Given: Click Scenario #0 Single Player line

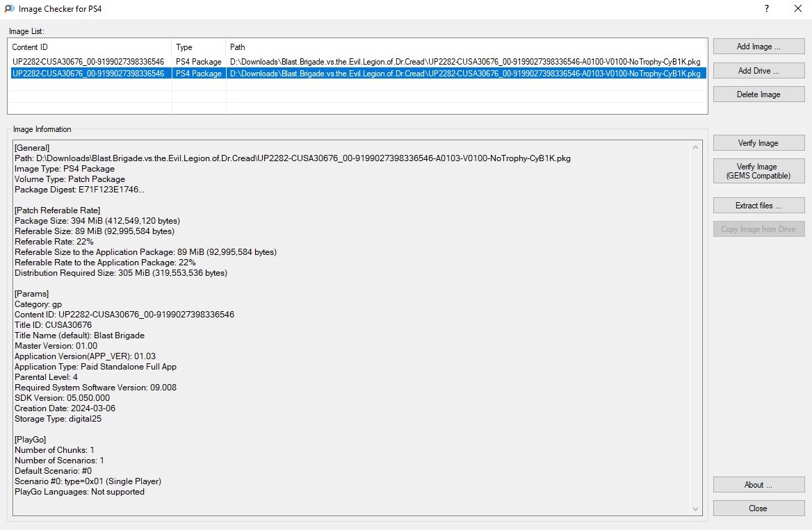Looking at the screenshot, I should point(88,481).
